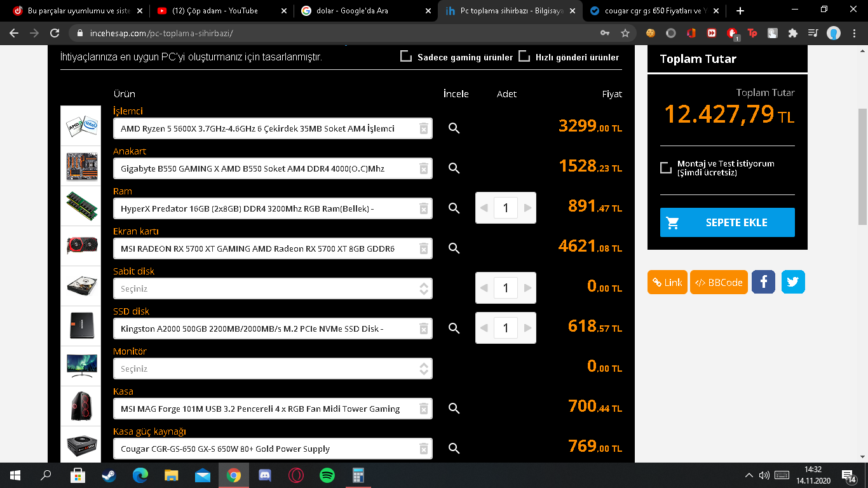
Task: Open the Anakart product dropdown
Action: pyautogui.click(x=273, y=168)
